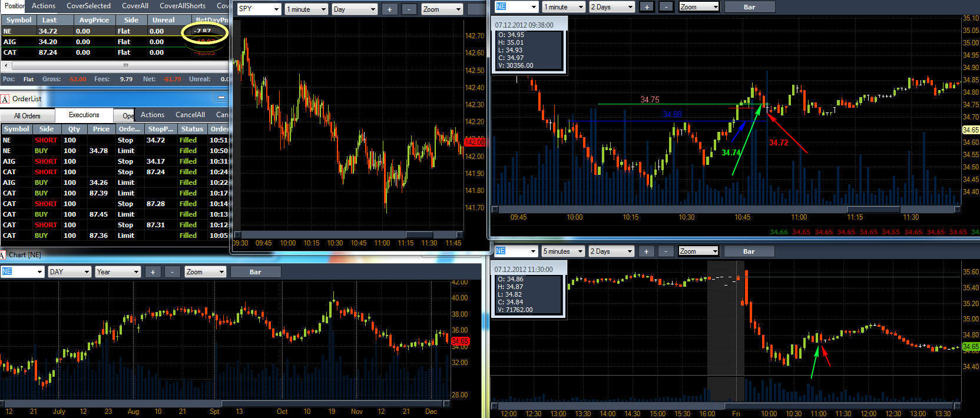
Task: Click the Chart [NE] window title icon
Action: click(4, 255)
